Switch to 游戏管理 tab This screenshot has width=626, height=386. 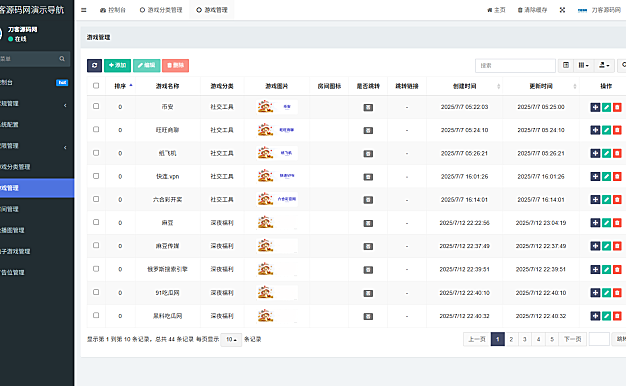212,10
